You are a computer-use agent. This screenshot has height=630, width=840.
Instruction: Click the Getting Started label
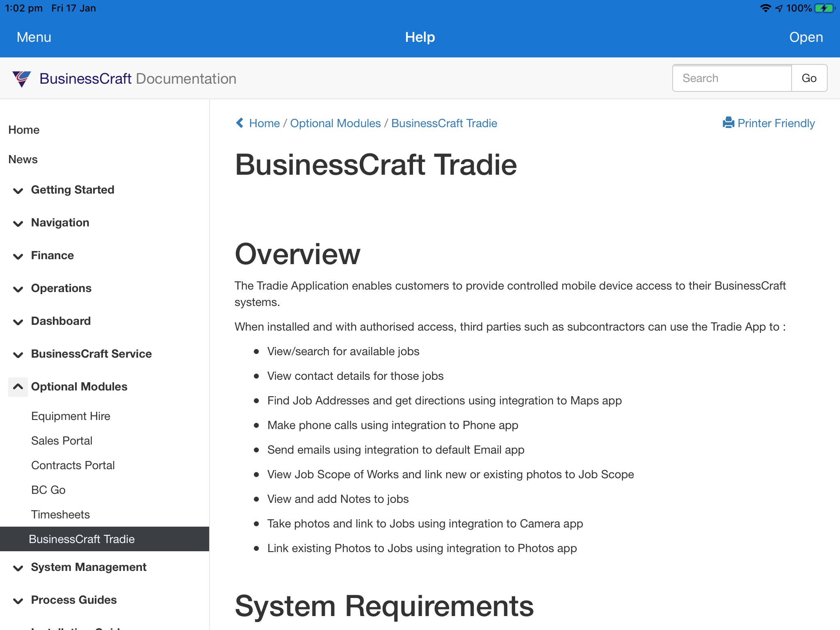click(73, 189)
